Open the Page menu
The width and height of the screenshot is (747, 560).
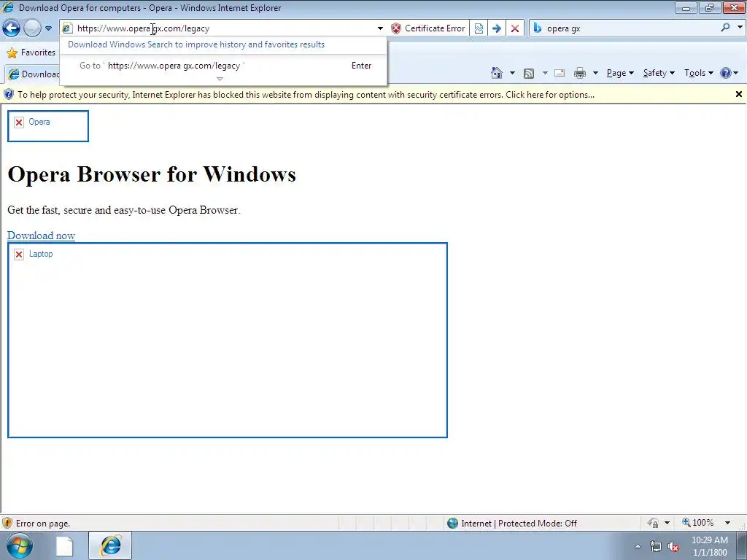click(x=620, y=73)
